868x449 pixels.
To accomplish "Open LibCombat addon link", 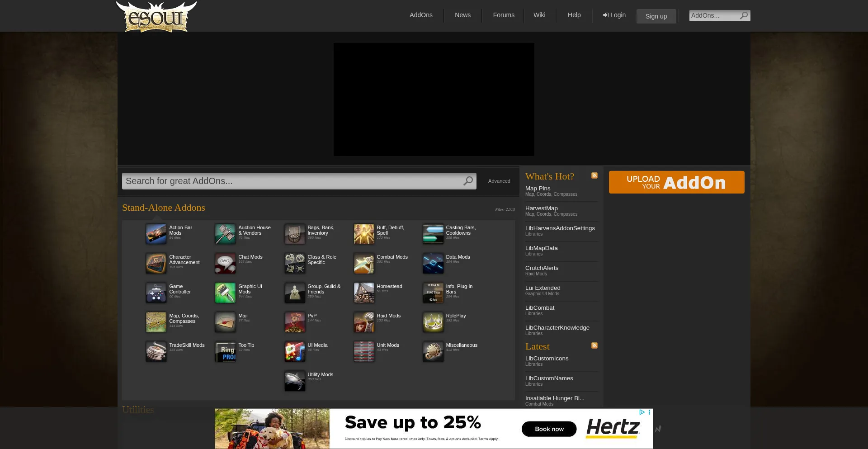I will [540, 307].
